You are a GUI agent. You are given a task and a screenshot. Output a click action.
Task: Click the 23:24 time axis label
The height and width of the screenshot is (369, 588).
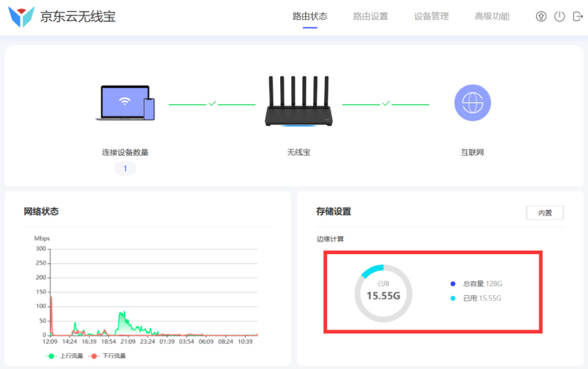pos(147,342)
